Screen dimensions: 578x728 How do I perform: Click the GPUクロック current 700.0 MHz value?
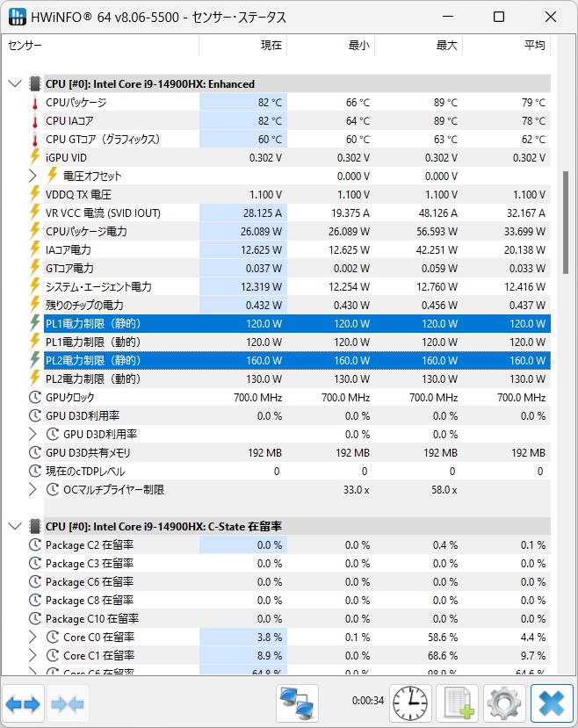(257, 398)
